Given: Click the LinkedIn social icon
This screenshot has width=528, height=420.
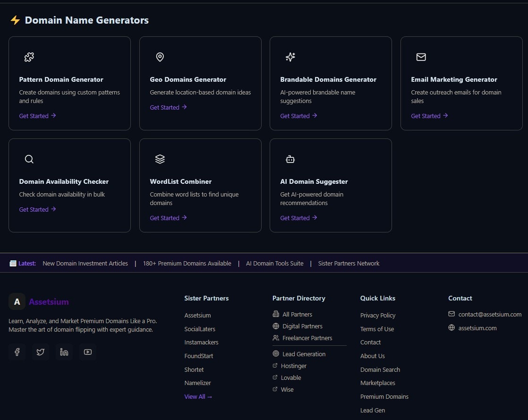Looking at the screenshot, I should coord(64,351).
